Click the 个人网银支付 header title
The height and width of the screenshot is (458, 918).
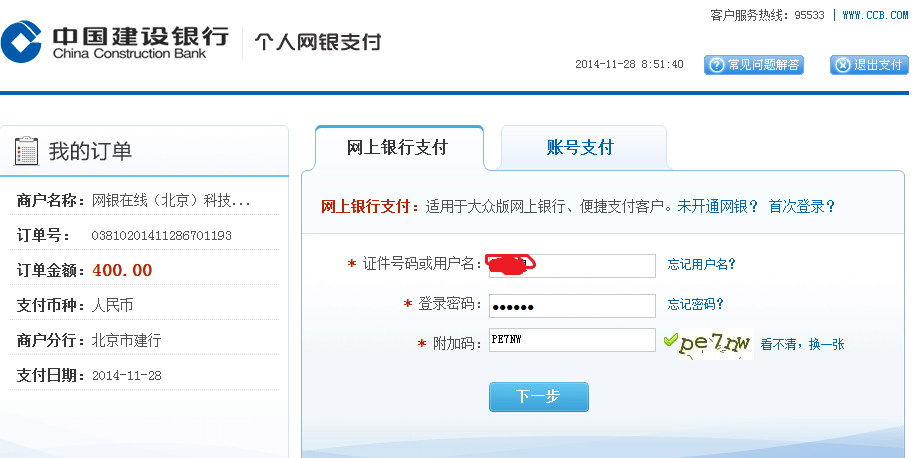(x=317, y=42)
